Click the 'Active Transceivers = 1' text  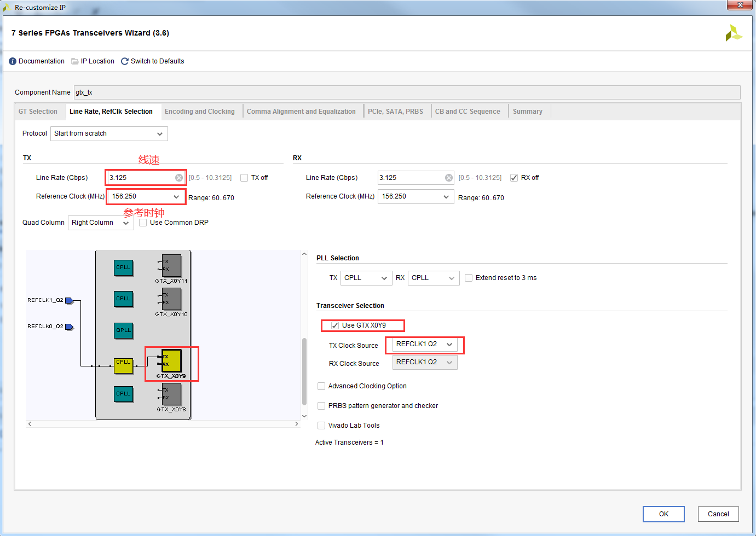pos(349,442)
